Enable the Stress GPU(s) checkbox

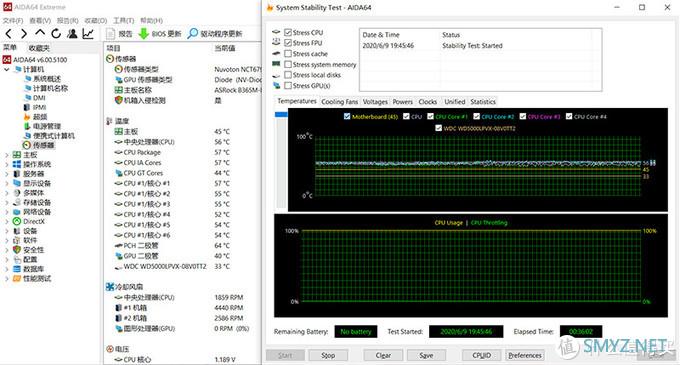[x=288, y=86]
